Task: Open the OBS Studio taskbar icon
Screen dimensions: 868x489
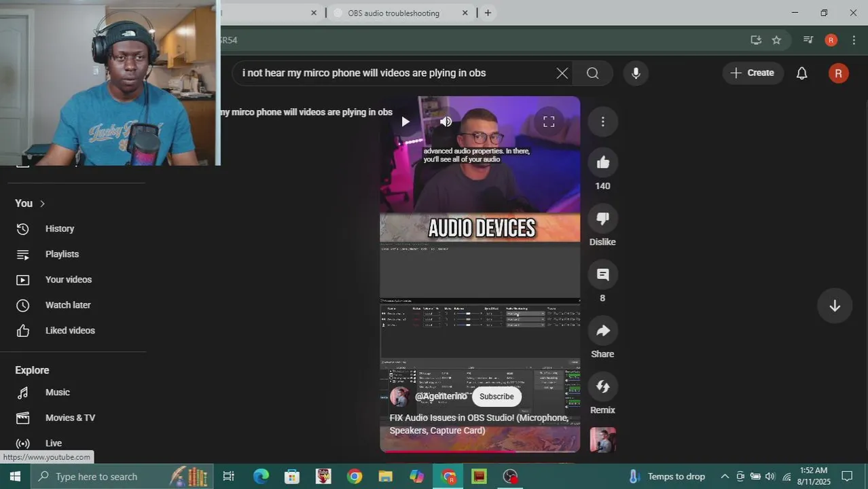Action: point(510,477)
